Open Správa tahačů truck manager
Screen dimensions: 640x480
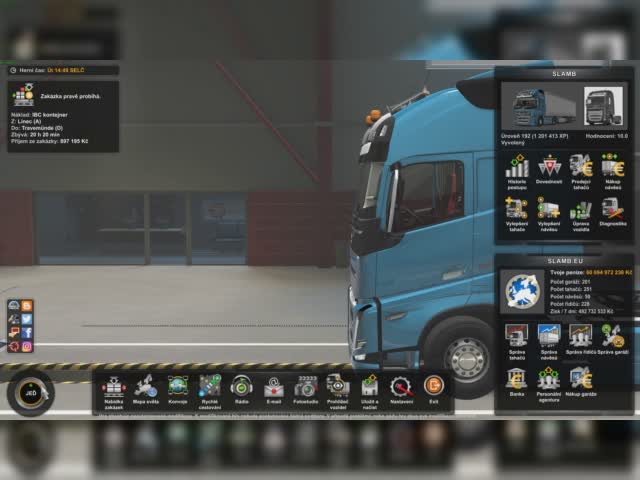[x=517, y=342]
